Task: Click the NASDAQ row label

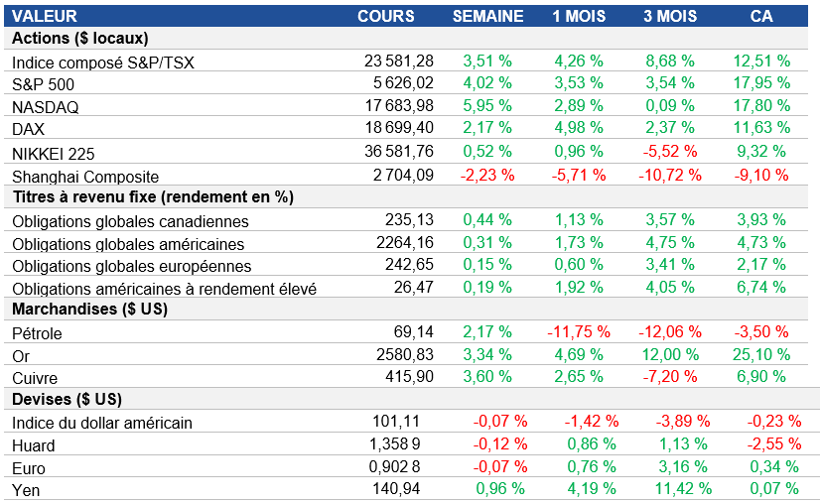Action: tap(45, 106)
